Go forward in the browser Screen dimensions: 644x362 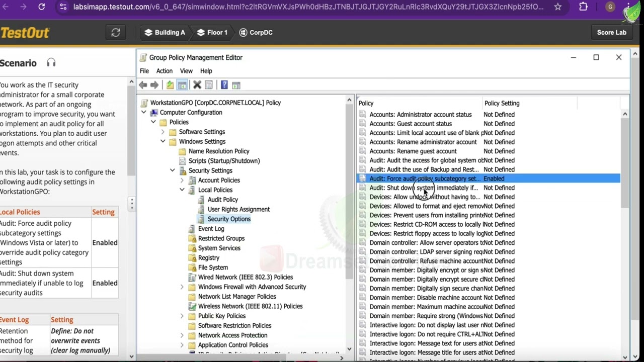click(x=24, y=7)
